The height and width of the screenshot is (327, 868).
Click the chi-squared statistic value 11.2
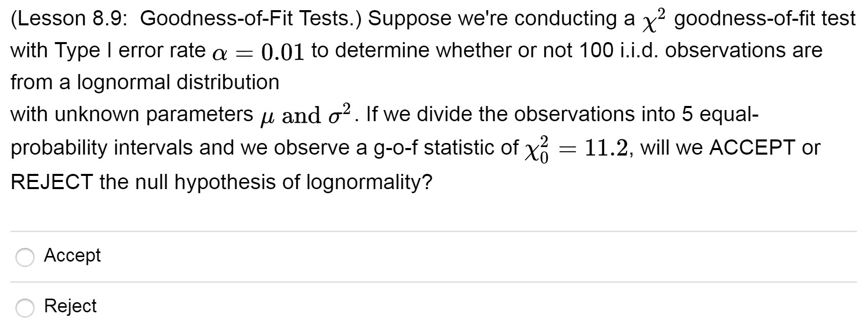pyautogui.click(x=607, y=148)
